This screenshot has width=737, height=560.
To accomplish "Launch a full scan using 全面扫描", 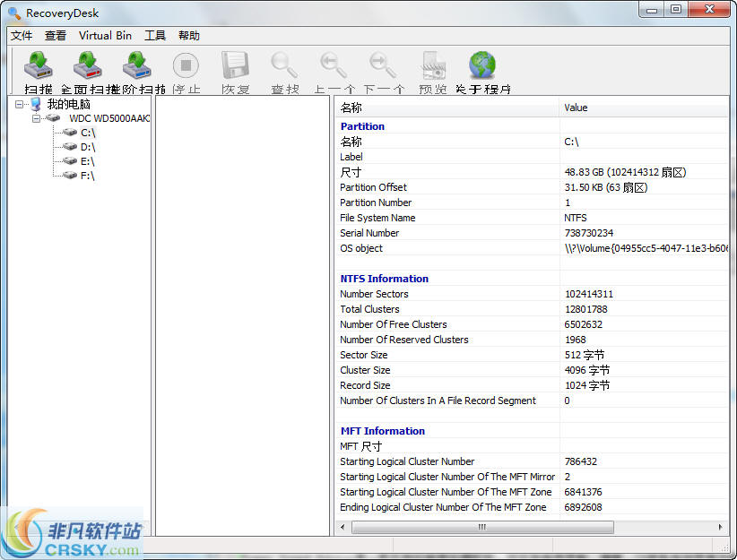I will click(86, 65).
